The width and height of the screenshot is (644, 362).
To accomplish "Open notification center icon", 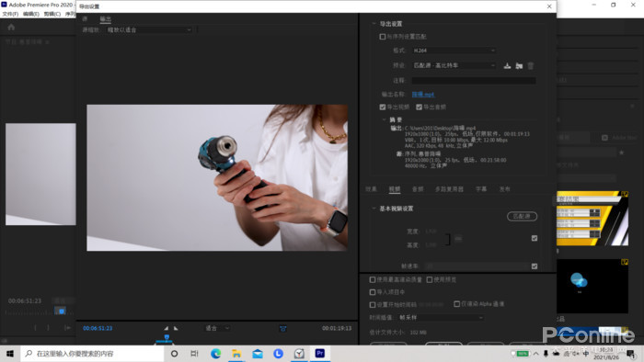I will point(630,354).
